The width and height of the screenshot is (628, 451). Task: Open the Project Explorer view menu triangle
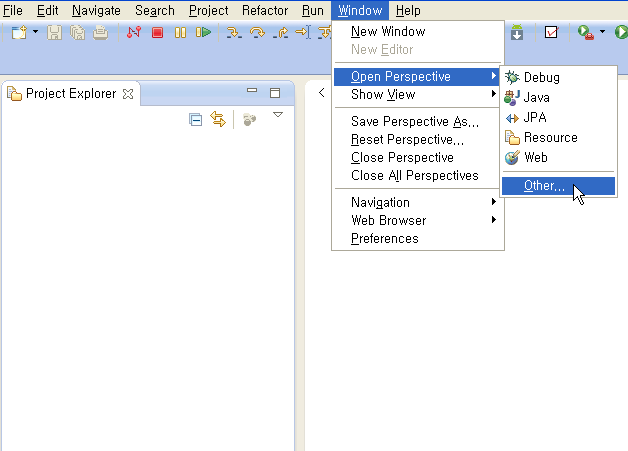(x=278, y=115)
